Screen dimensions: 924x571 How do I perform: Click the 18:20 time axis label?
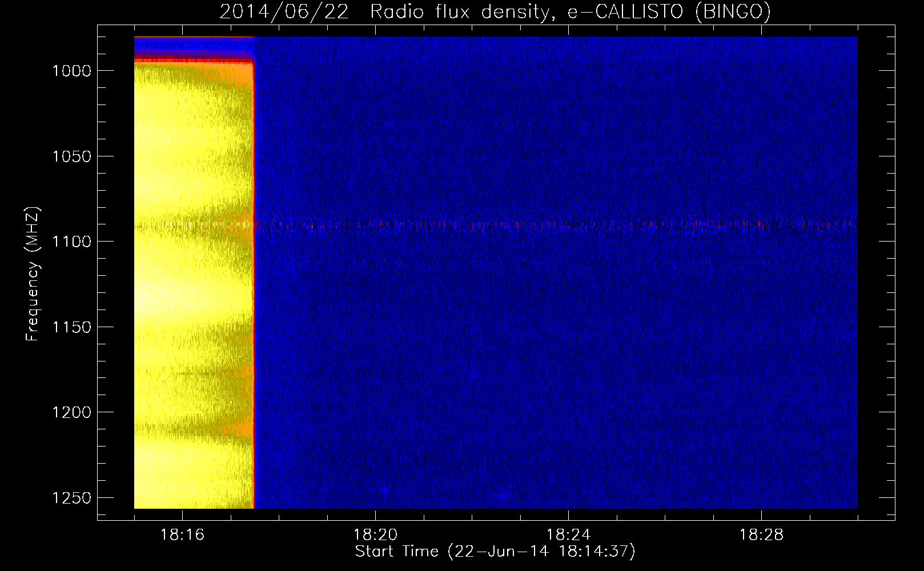click(375, 535)
